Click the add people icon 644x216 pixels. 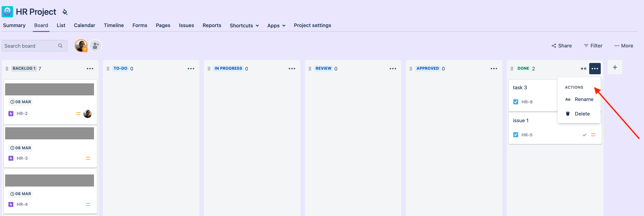click(x=95, y=46)
